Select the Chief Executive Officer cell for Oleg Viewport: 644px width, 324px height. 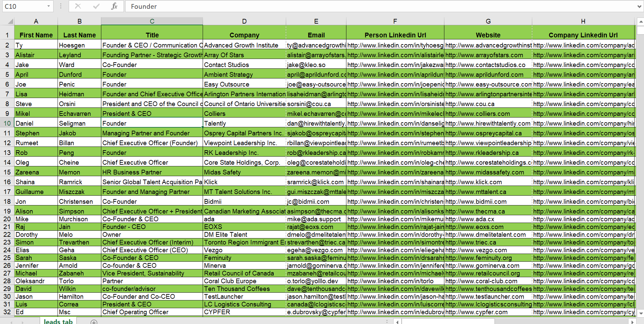click(x=152, y=162)
